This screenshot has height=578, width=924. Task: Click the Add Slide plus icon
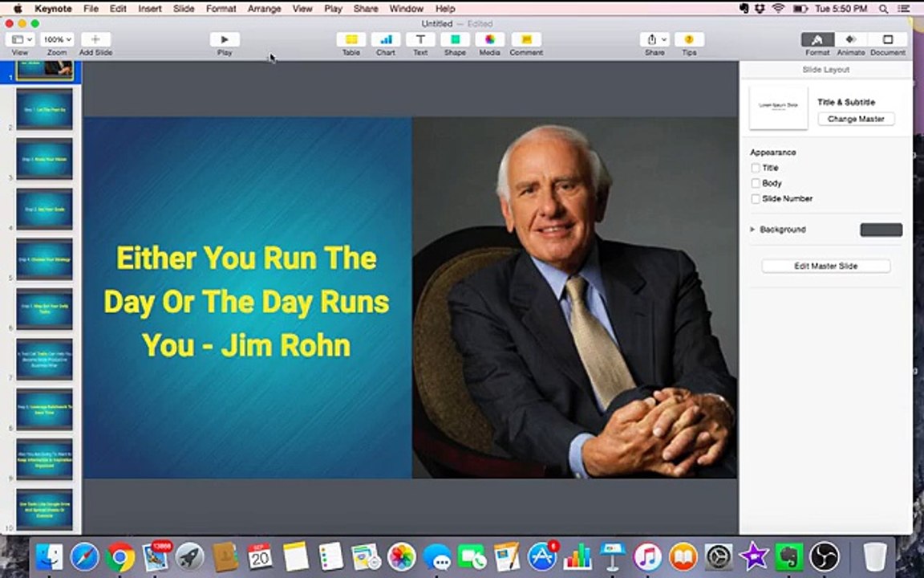(95, 39)
